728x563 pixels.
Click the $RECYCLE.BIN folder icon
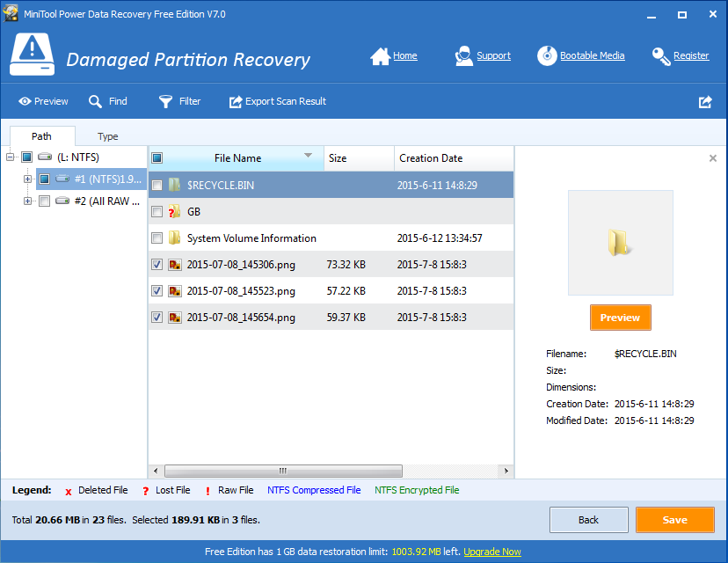pos(175,185)
